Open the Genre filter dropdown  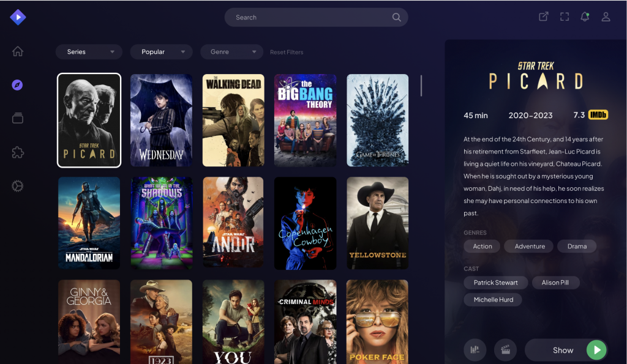(231, 52)
